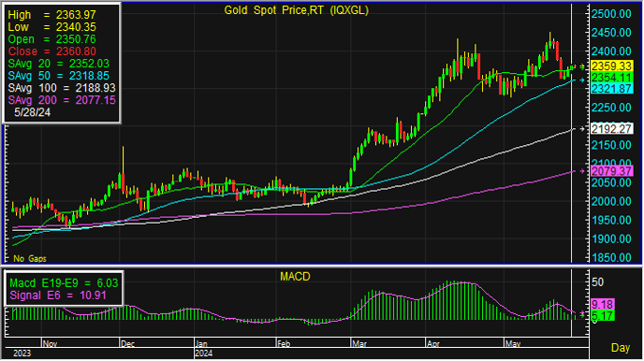Viewport: 644px width, 361px height.
Task: Select SAvg 100 = 2188.93 legend entry
Action: point(62,88)
